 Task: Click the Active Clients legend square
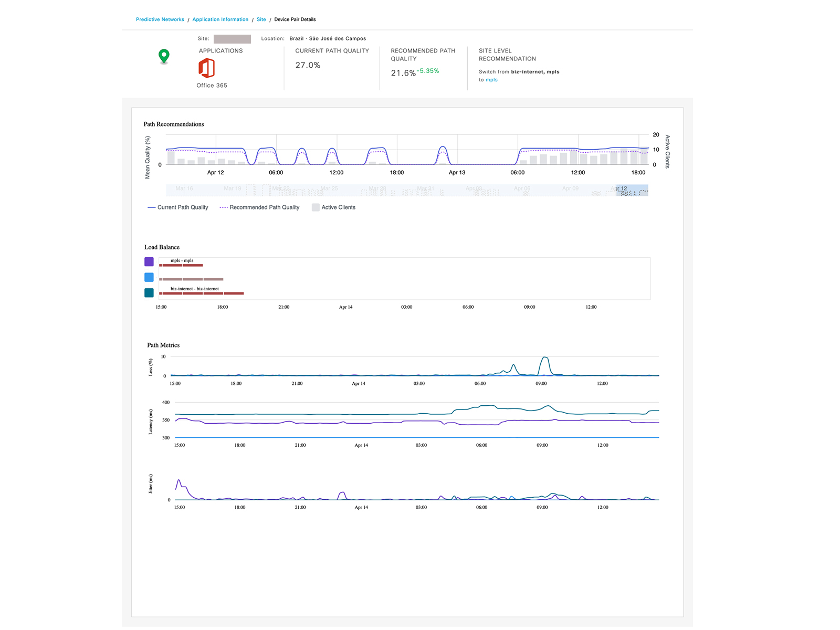(316, 207)
